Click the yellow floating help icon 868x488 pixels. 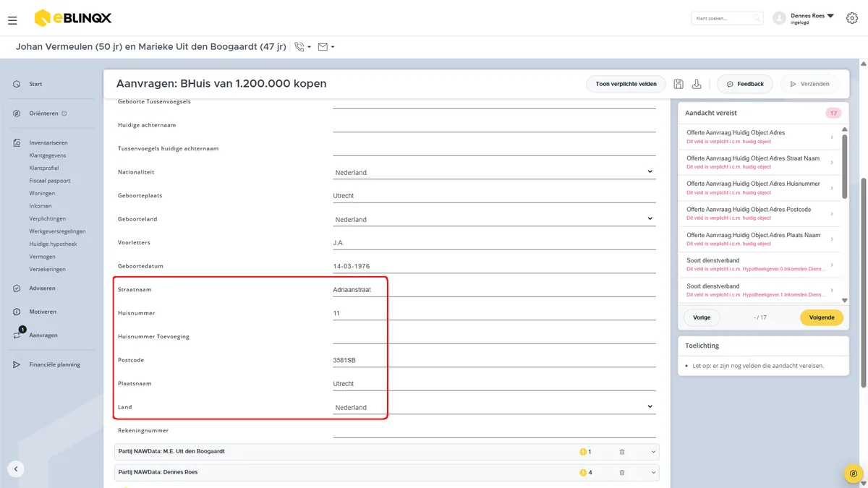854,474
